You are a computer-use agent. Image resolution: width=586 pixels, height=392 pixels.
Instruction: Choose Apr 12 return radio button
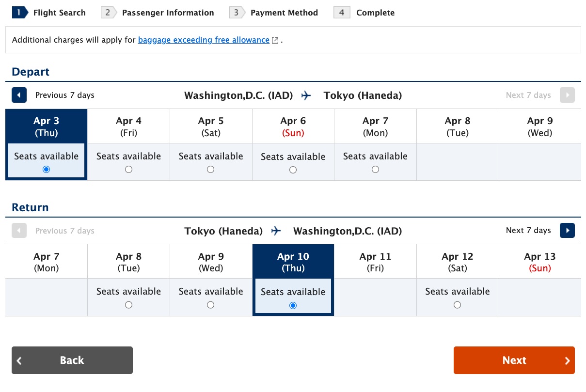tap(457, 305)
